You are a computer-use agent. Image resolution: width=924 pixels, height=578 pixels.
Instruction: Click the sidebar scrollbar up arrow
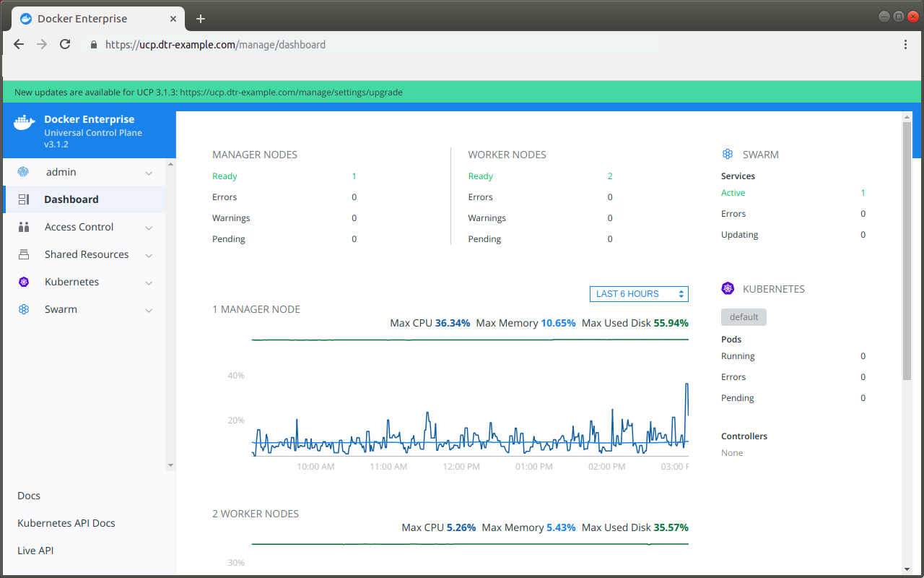[170, 164]
